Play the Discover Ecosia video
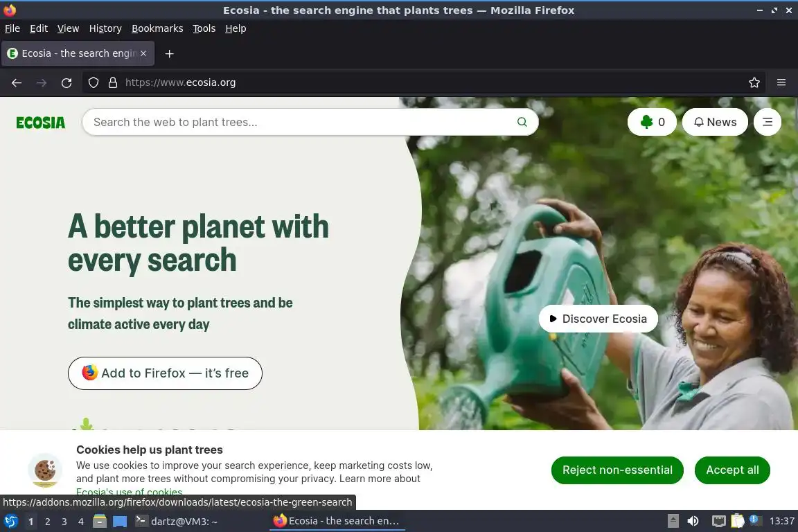 [x=598, y=319]
